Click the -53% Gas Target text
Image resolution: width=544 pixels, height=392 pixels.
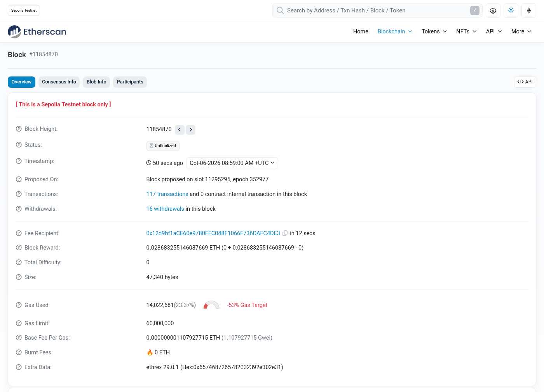click(247, 305)
